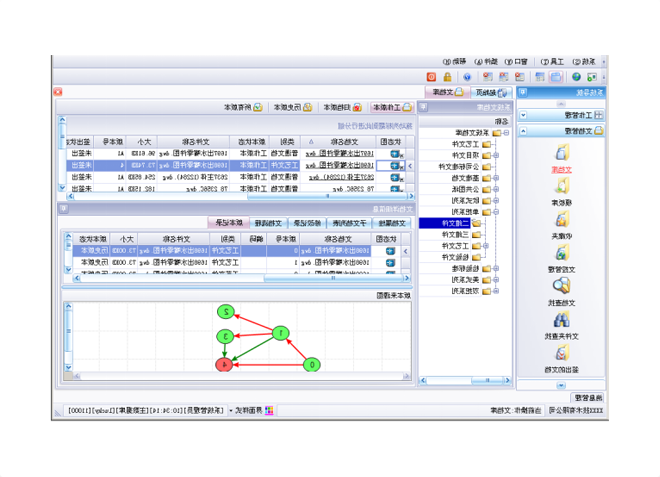Collapse the 系统文档库 tree root node
Screen dimensions: 660x477
(504, 134)
